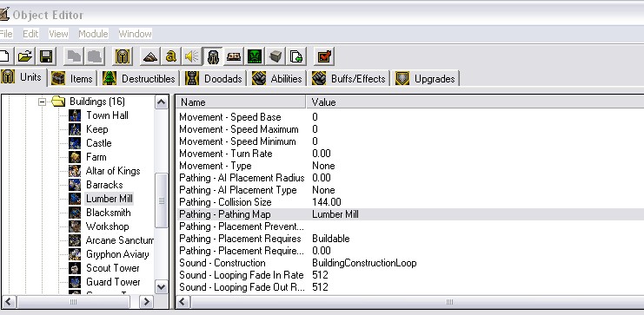Open the Terrain Editor mountain icon
644x315 pixels.
(x=149, y=56)
